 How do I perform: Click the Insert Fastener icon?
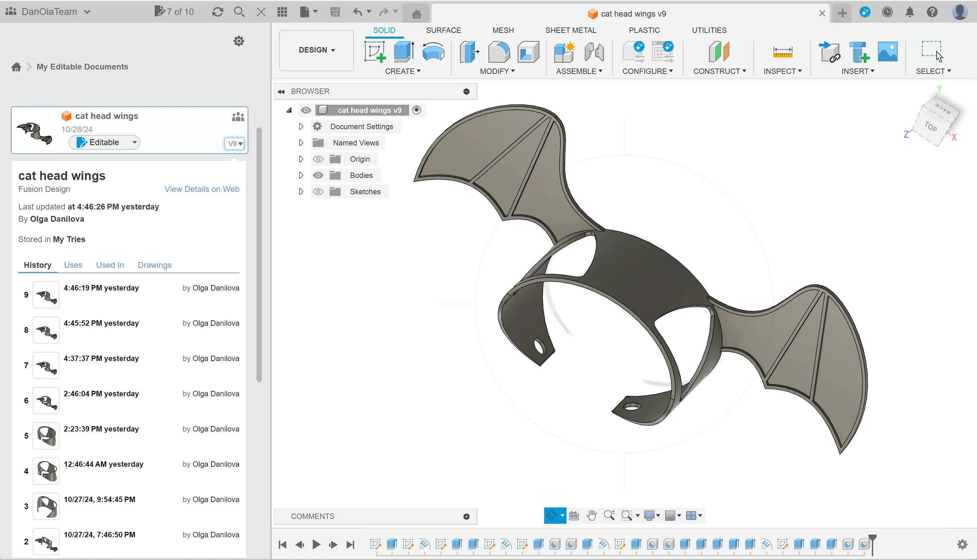tap(859, 52)
